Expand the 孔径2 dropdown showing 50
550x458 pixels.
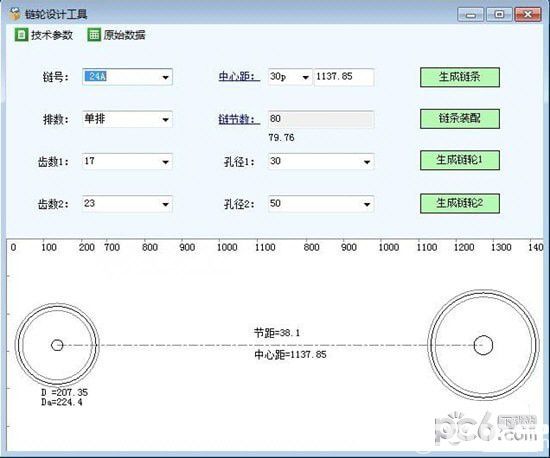click(x=321, y=204)
